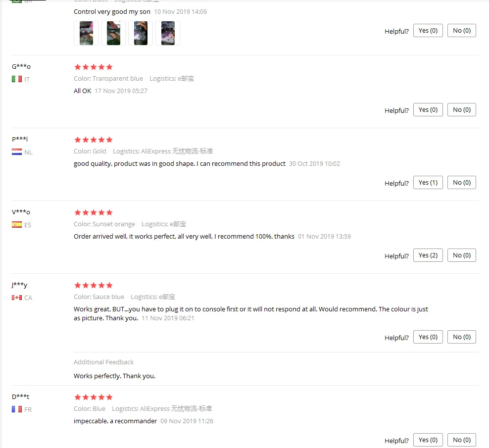The image size is (489, 448).
Task: Click the Netherlands flag icon under P***l
Action: (x=17, y=152)
